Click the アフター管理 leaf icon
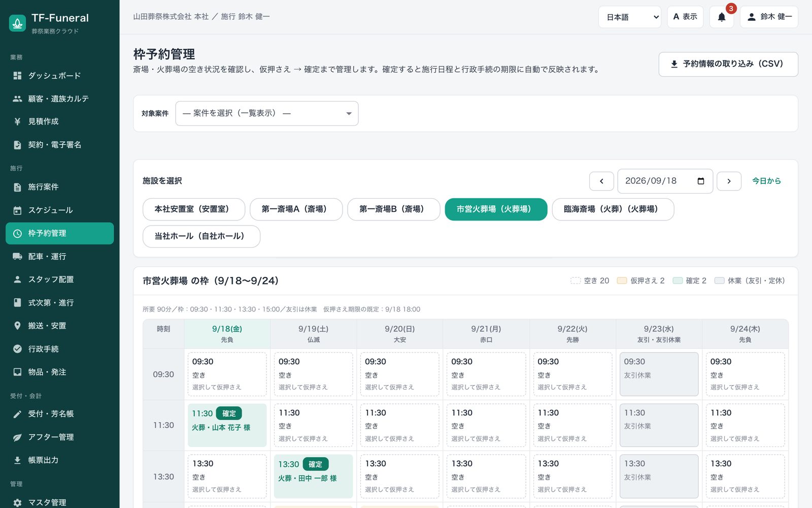The image size is (812, 508). (17, 437)
